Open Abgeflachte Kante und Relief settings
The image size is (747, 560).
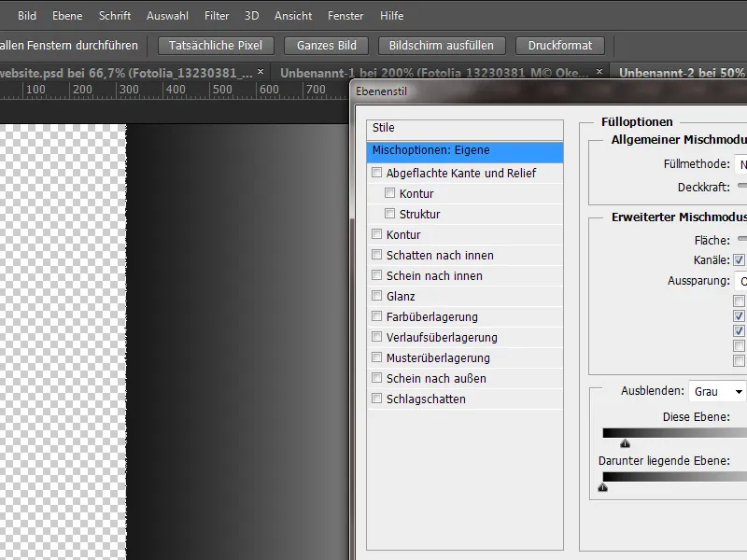[461, 174]
